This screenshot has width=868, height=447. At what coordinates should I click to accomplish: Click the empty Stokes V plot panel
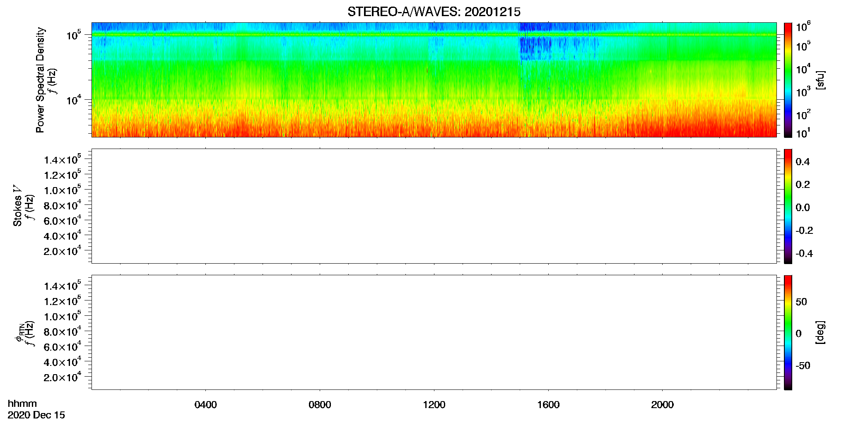coord(434,206)
